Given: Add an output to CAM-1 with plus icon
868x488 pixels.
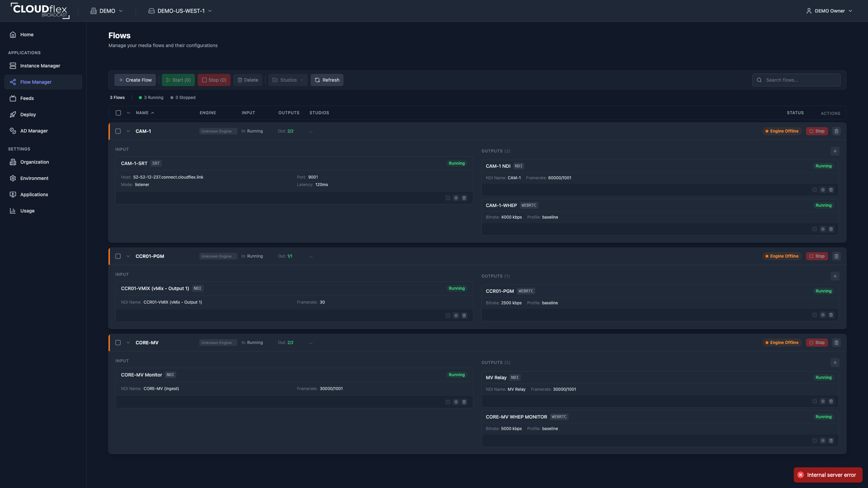Looking at the screenshot, I should 835,151.
